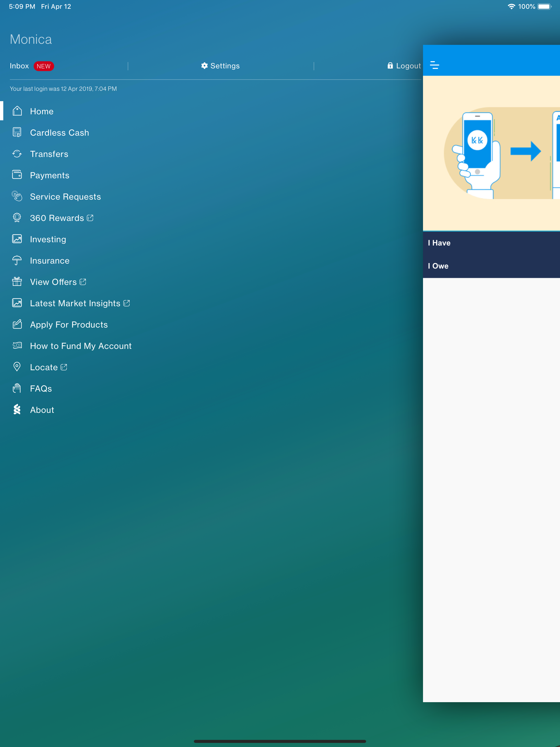Image resolution: width=560 pixels, height=747 pixels.
Task: Tap the Cardless Cash ATM icon
Action: pyautogui.click(x=17, y=132)
